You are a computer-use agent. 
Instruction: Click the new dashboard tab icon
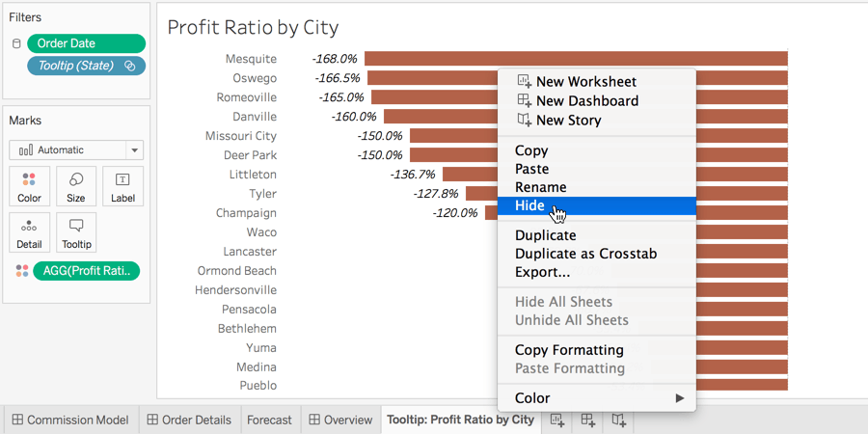[x=588, y=420]
